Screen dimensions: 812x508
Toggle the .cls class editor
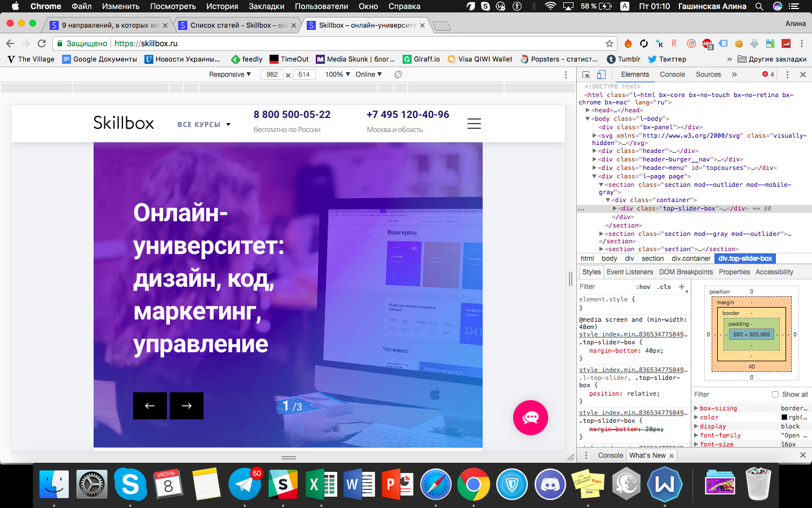click(664, 287)
